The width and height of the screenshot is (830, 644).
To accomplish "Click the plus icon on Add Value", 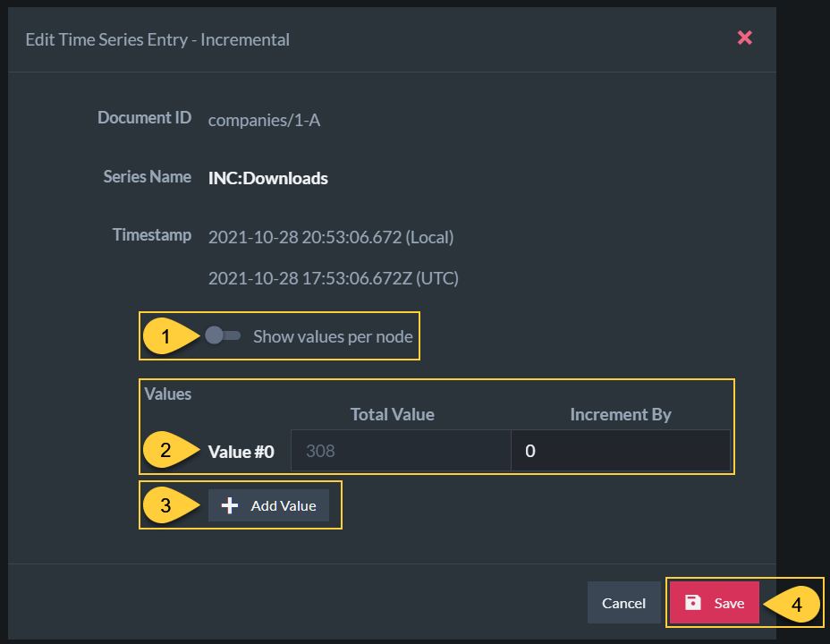I will 230,505.
